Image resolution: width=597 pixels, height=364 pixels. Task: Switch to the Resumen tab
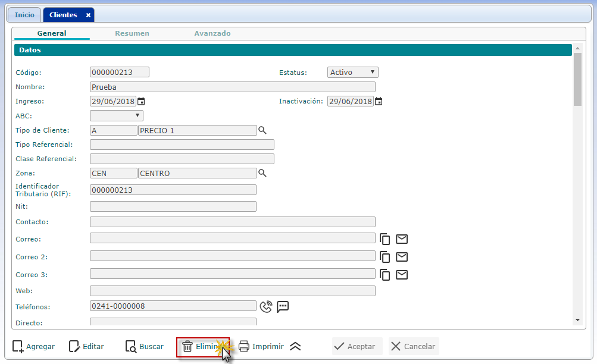point(132,33)
